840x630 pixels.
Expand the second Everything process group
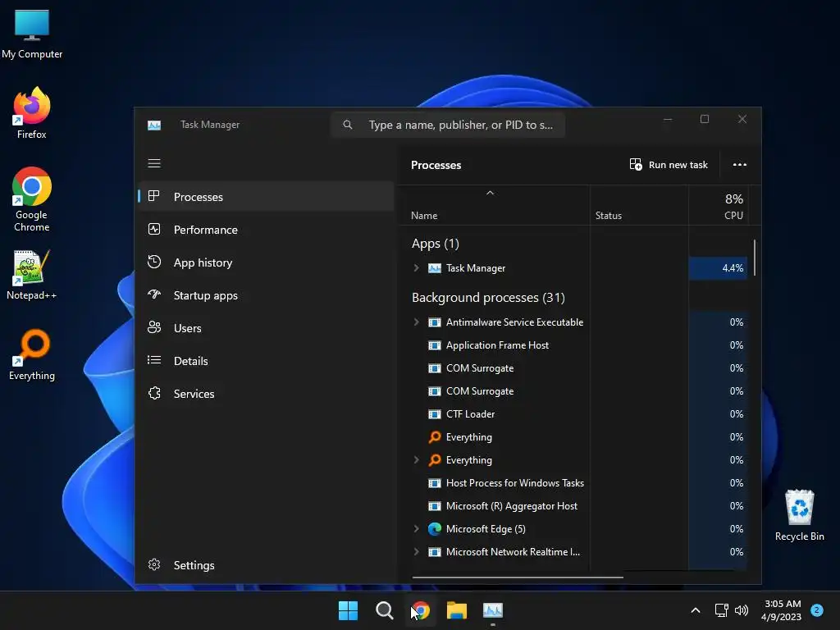click(x=416, y=459)
